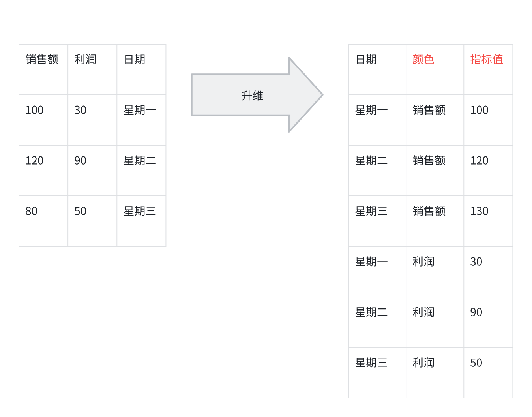Viewport: 532px width, 417px height.
Task: Click 销售额 cell beside value 130
Action: coord(429,211)
